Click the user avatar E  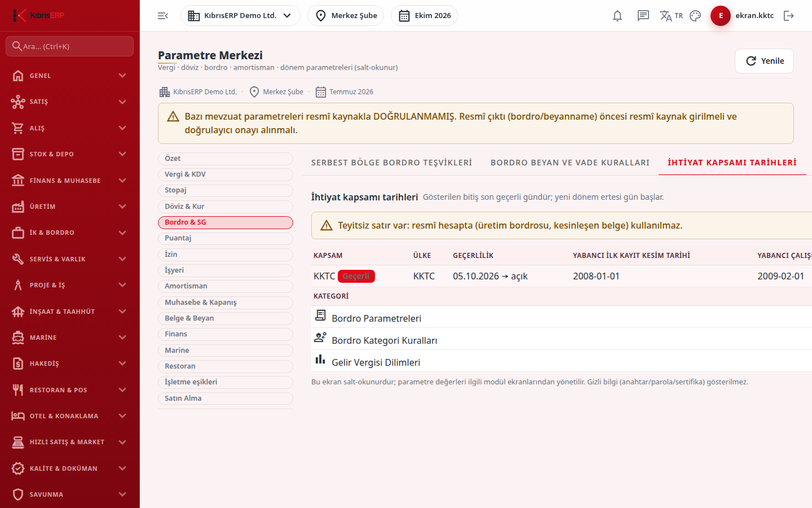pos(721,16)
